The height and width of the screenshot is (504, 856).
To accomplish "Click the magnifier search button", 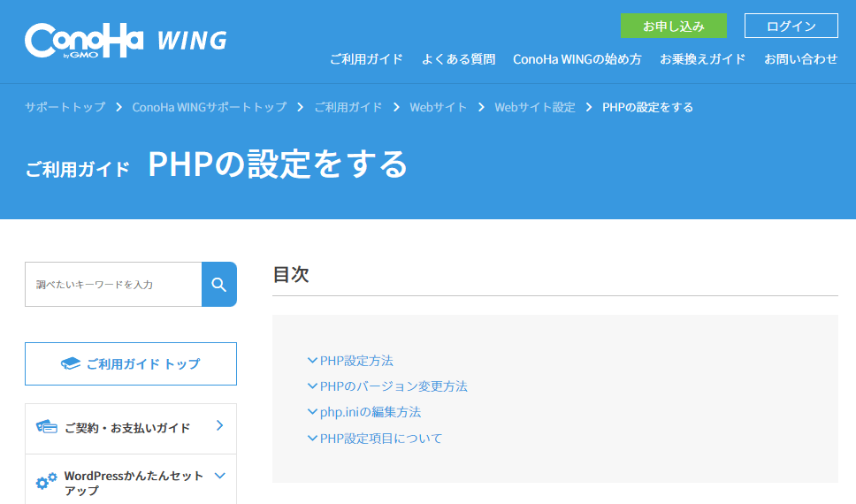I will click(219, 284).
